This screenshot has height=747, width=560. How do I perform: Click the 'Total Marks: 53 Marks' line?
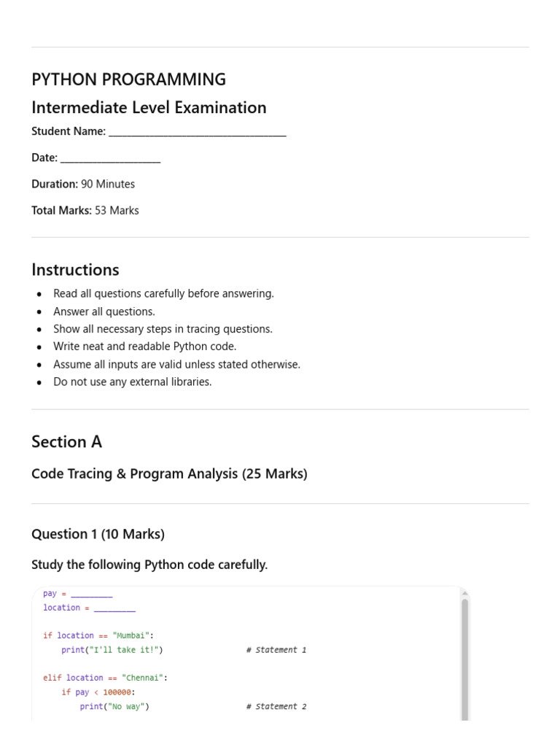tap(85, 211)
